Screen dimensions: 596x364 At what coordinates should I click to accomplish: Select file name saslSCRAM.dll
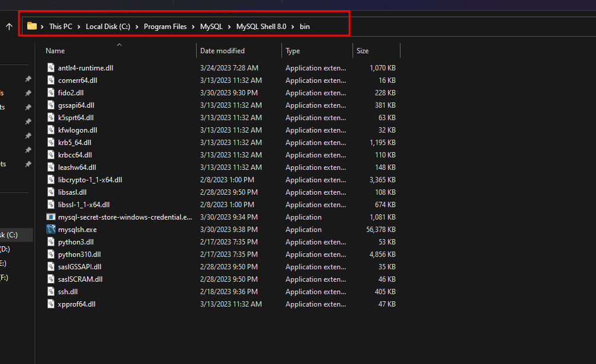[x=80, y=279]
